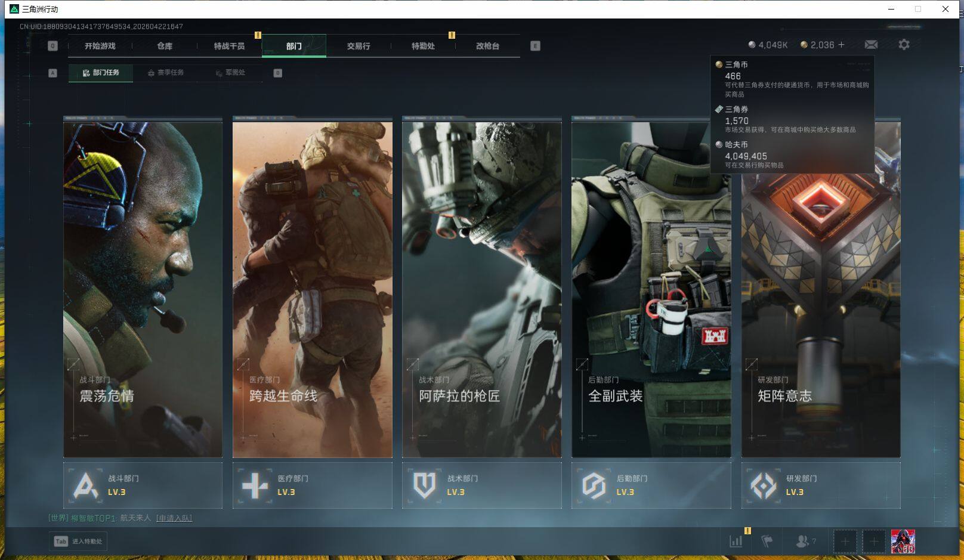Screen dimensions: 964x560
Task: Click the 战斗部门 LV.3 emblem icon
Action: point(85,485)
